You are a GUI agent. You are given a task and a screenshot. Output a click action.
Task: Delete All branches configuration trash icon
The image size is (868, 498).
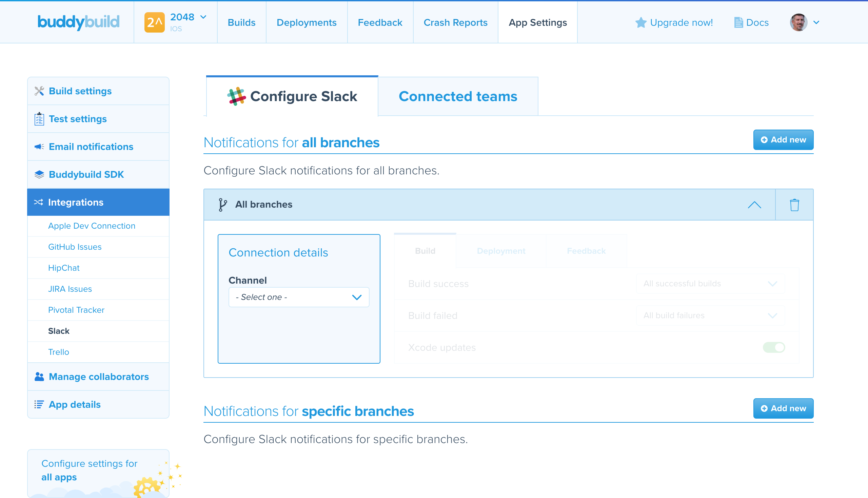click(x=794, y=205)
